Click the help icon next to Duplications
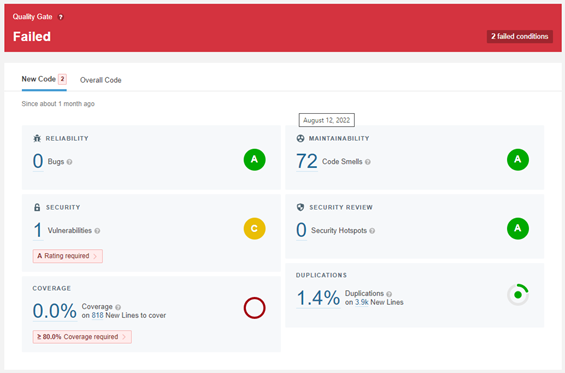565x373 pixels. (389, 294)
